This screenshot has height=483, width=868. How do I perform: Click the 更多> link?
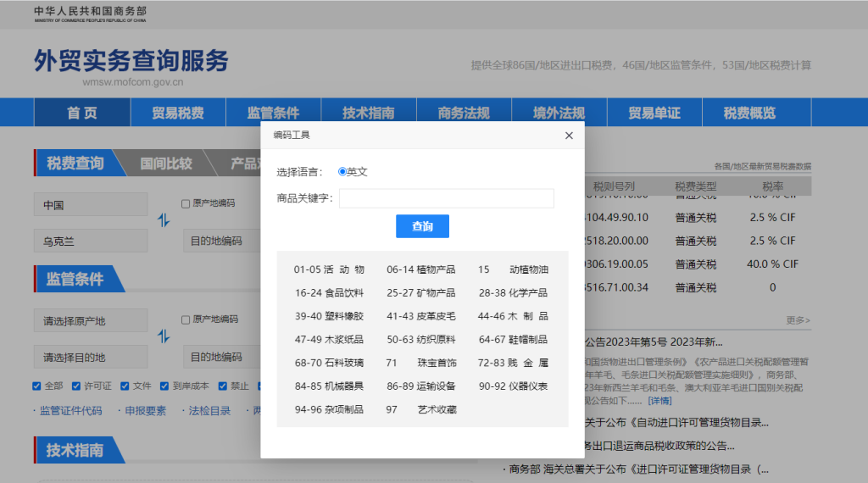tap(798, 319)
